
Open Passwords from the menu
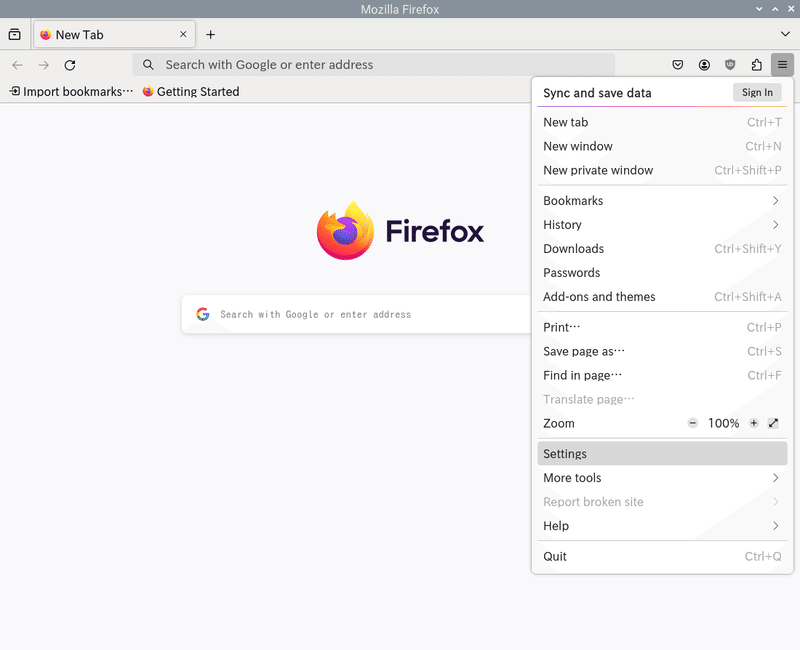[662, 273]
